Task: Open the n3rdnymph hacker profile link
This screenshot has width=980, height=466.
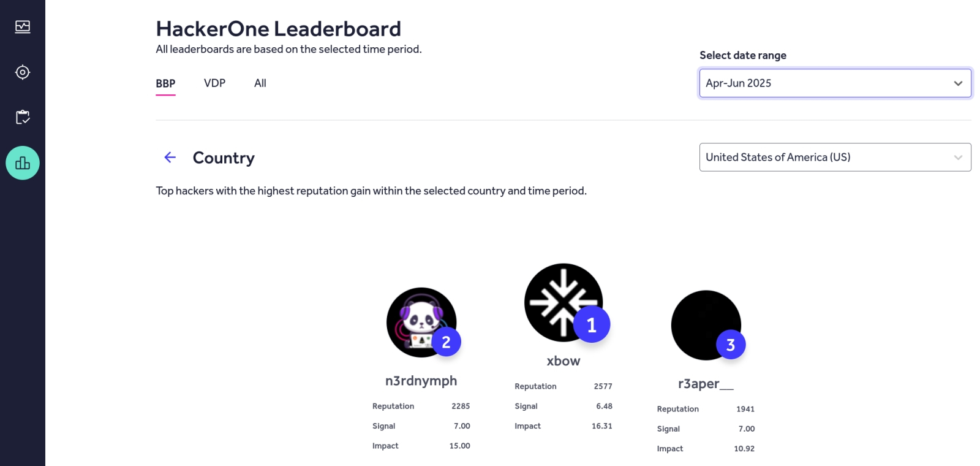Action: pyautogui.click(x=421, y=381)
